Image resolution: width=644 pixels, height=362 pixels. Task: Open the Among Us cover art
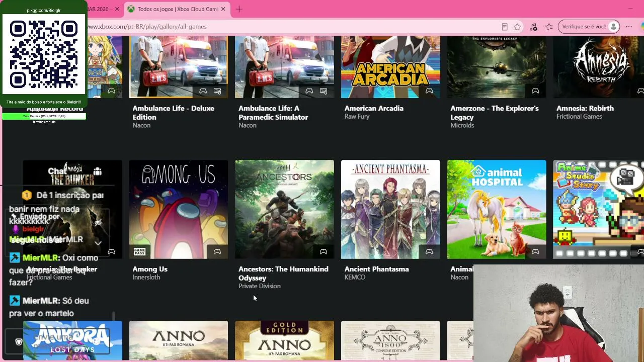[179, 209]
